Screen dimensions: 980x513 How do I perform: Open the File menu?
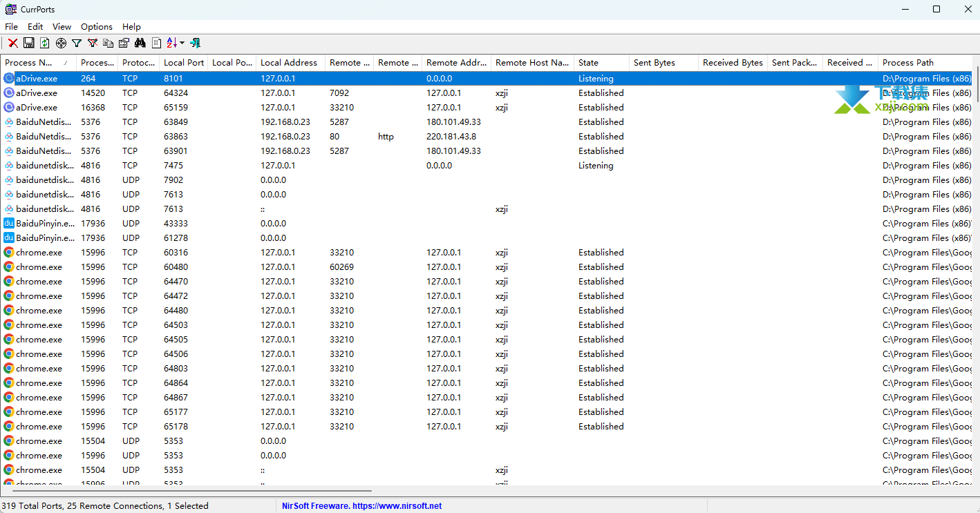pyautogui.click(x=11, y=26)
